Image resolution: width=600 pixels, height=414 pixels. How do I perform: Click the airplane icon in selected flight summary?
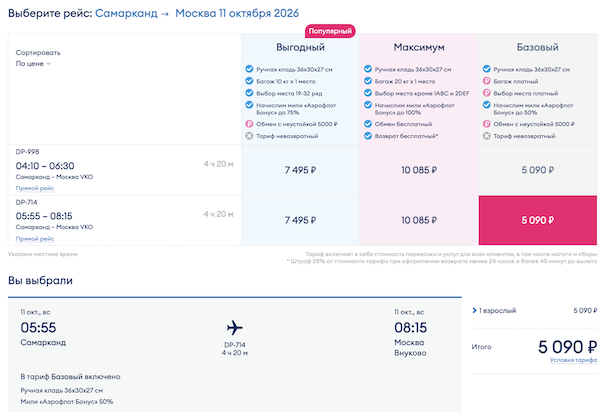[x=235, y=328]
